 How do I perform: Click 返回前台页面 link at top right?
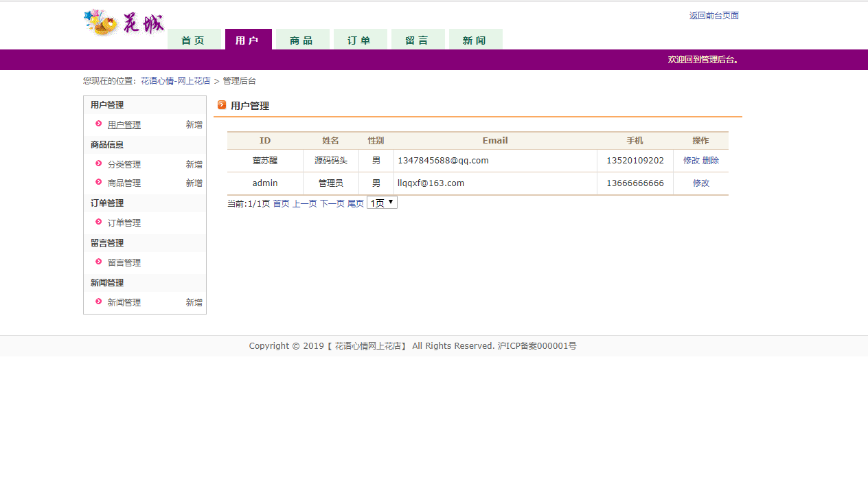pos(714,15)
